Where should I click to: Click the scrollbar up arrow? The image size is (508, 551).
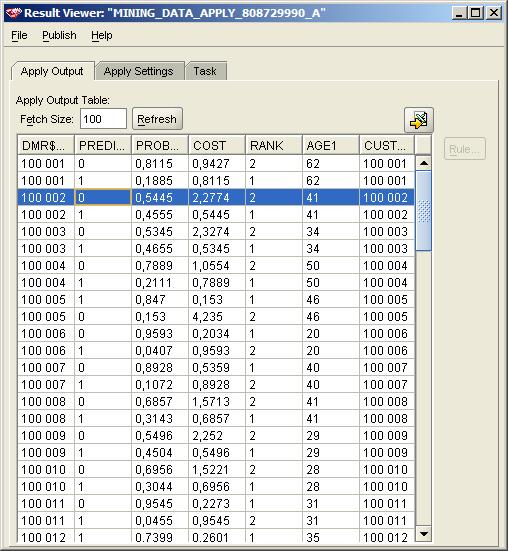pos(424,163)
